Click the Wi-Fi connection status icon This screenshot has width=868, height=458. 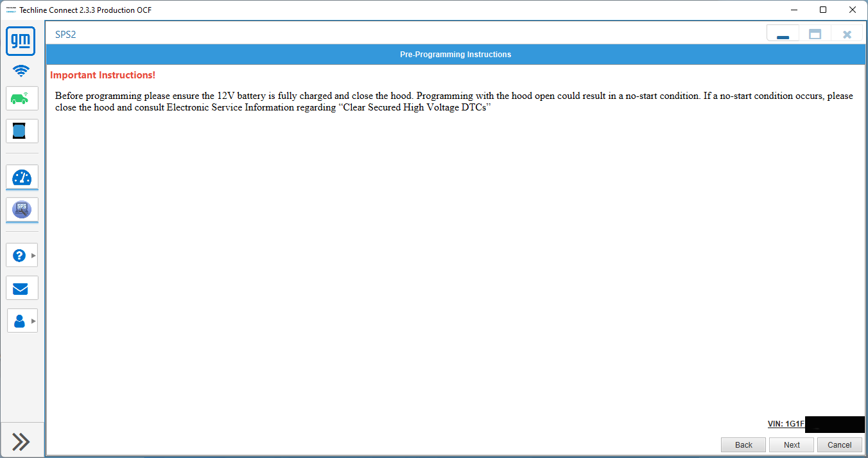pos(21,71)
